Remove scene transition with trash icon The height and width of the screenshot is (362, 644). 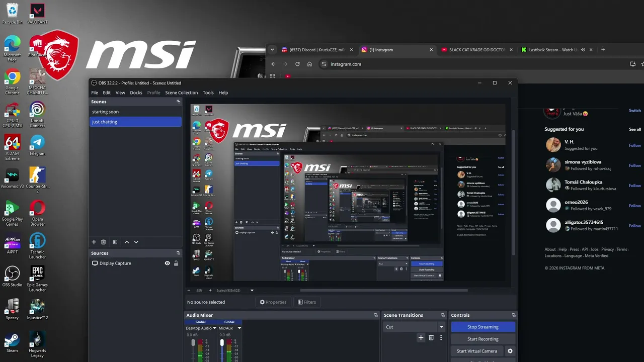pos(431,338)
